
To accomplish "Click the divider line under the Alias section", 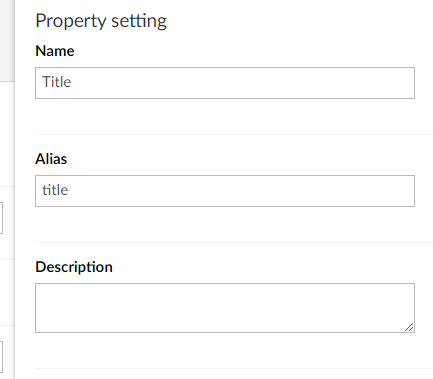I will click(234, 242).
